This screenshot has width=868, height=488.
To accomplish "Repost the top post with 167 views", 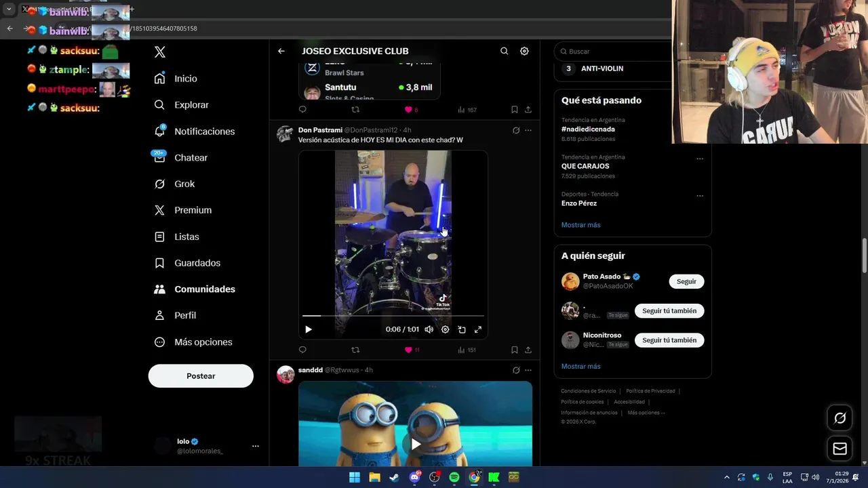I will pos(355,110).
